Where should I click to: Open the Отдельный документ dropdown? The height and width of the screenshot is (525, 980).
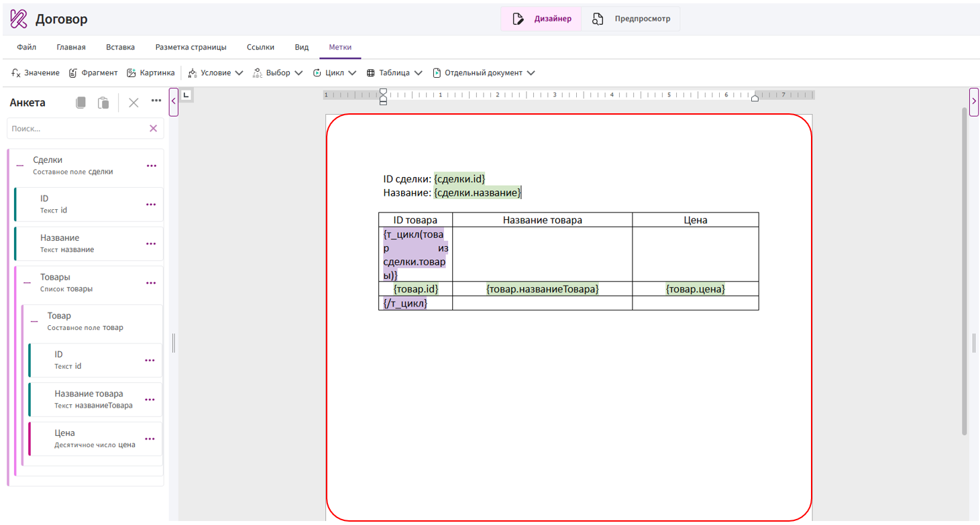[484, 72]
